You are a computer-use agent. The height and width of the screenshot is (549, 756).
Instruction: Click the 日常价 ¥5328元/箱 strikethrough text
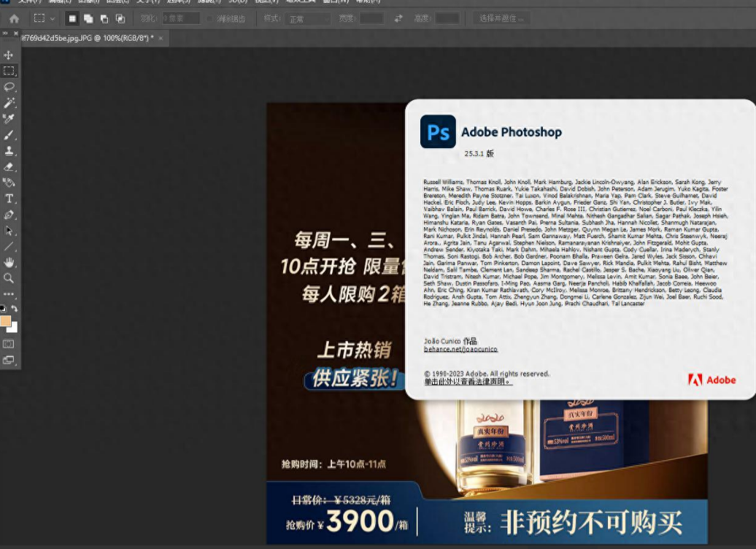341,500
